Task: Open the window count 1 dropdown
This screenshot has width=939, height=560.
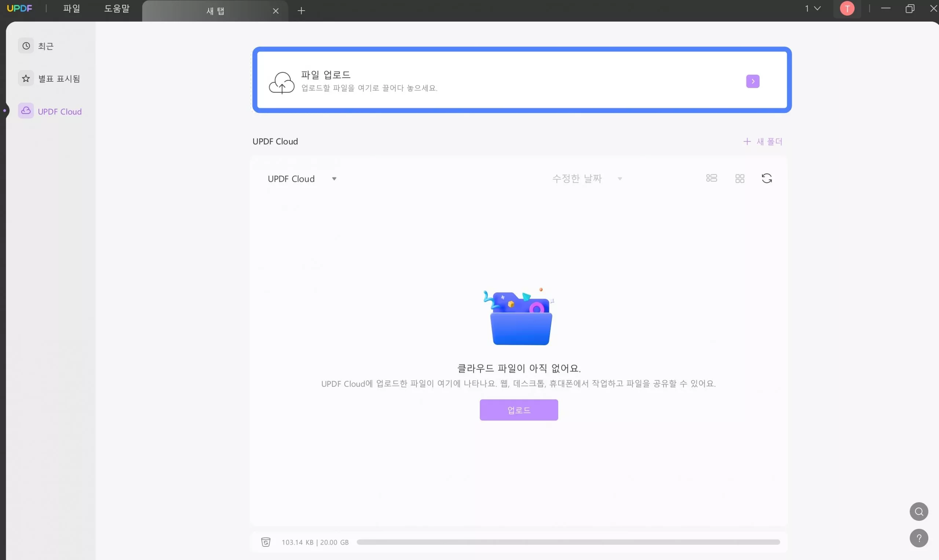Action: click(x=812, y=8)
